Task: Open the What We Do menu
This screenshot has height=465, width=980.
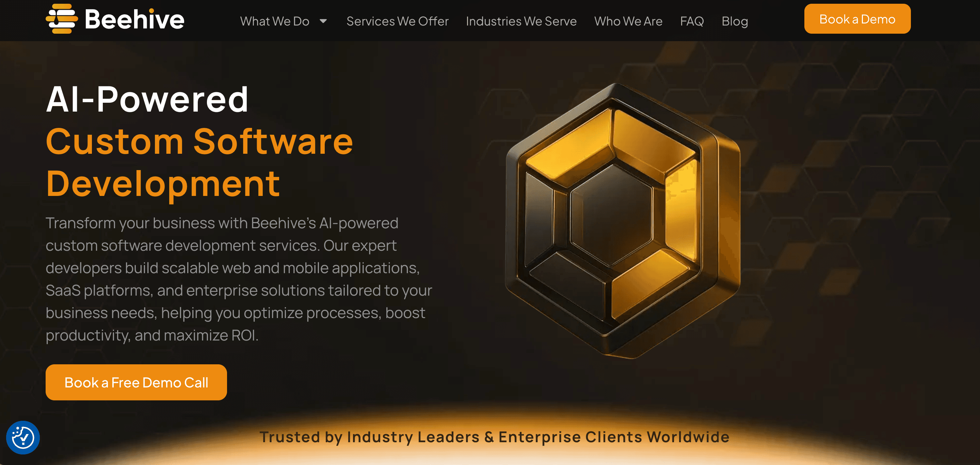Action: 275,21
